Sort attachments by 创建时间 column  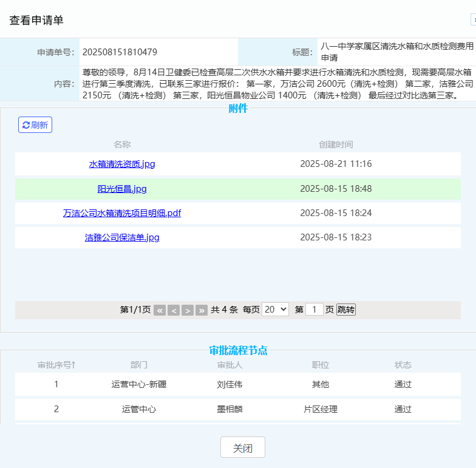click(x=336, y=144)
